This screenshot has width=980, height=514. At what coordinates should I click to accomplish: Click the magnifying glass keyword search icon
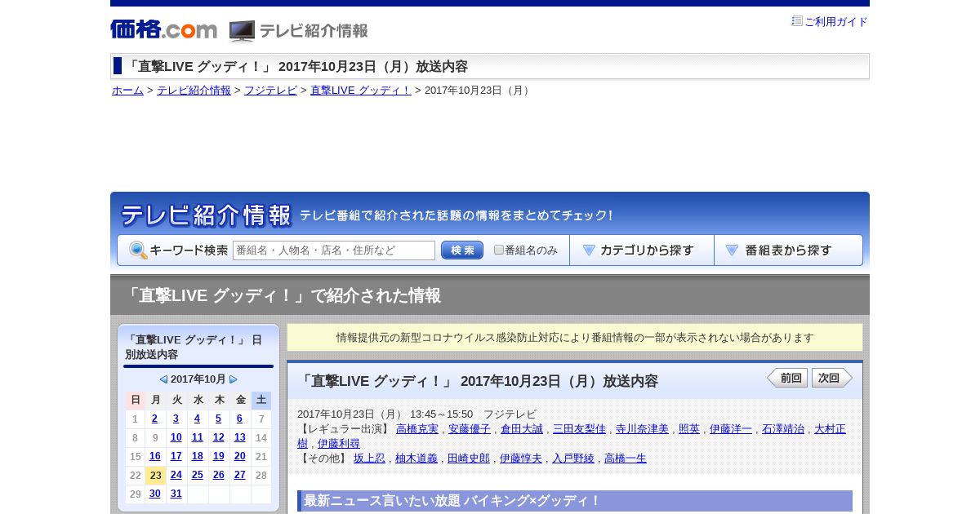tap(138, 250)
